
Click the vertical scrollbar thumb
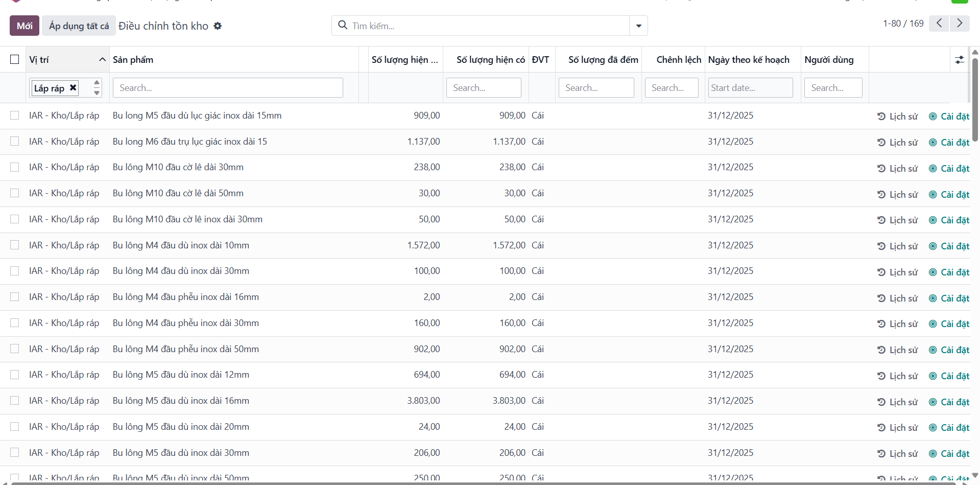coord(975,100)
